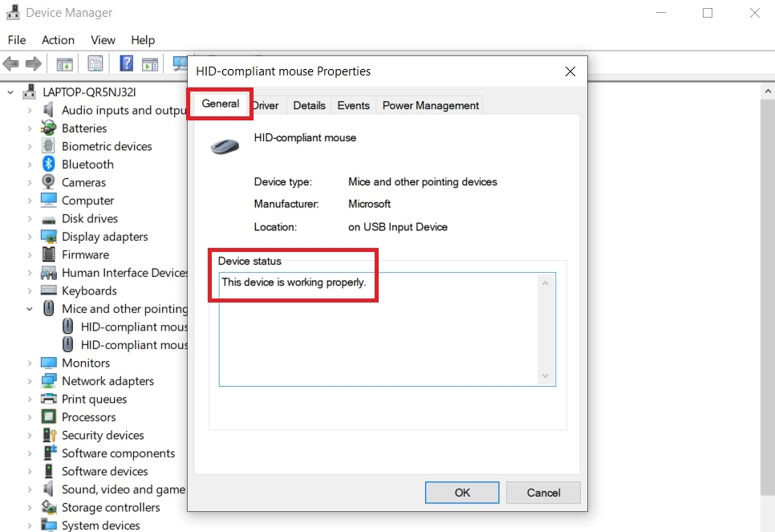
Task: Maximize the Device Manager window
Action: 708,13
